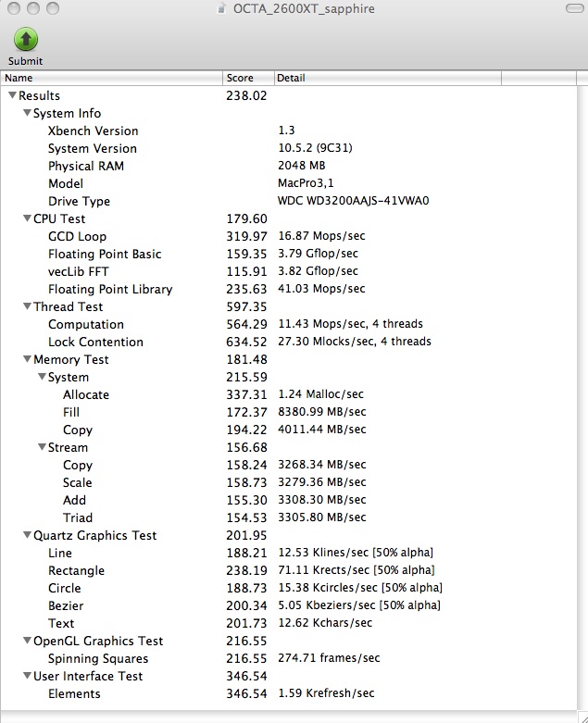The width and height of the screenshot is (588, 723).
Task: Collapse the Results disclosure triangle
Action: tap(12, 95)
